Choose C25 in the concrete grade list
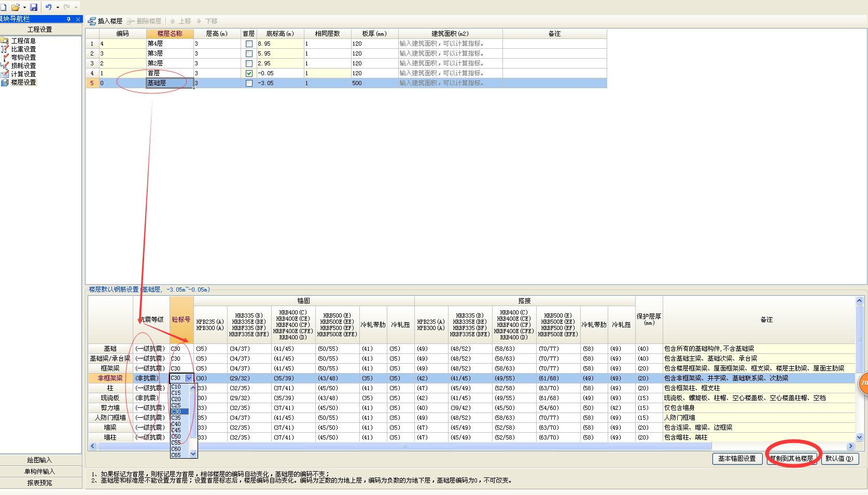 click(179, 406)
